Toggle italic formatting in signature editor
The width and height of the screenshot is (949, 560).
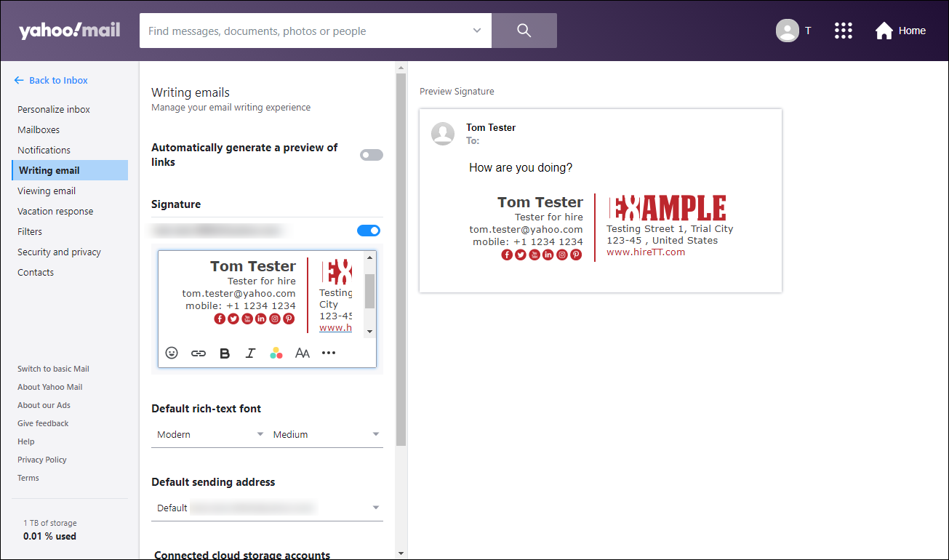pos(250,353)
